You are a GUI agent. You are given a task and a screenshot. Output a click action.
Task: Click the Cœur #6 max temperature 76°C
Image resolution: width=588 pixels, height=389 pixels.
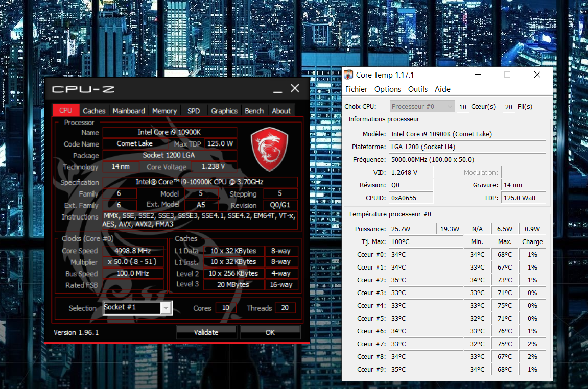tap(505, 331)
